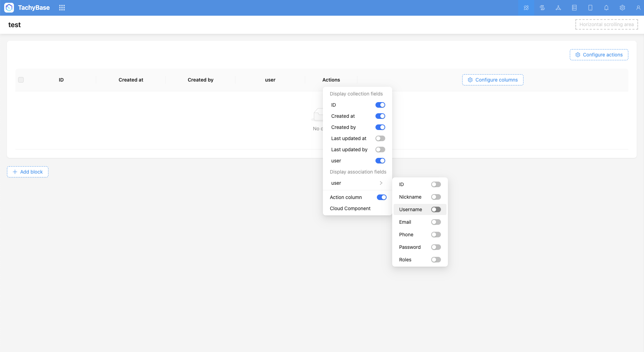This screenshot has height=352, width=644.
Task: Click Phone entry in association submenu
Action: (x=420, y=235)
